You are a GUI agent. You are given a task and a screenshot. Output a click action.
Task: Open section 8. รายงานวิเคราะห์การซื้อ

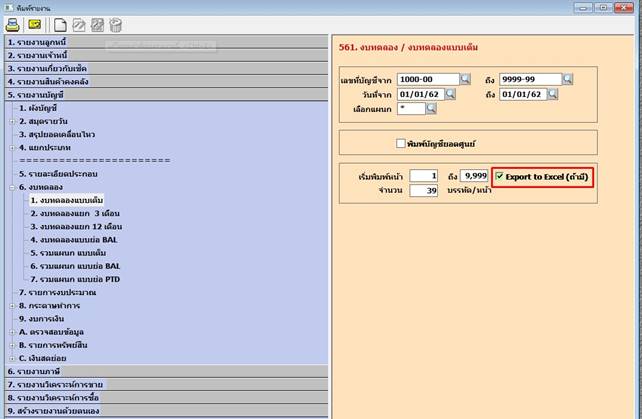[x=166, y=398]
